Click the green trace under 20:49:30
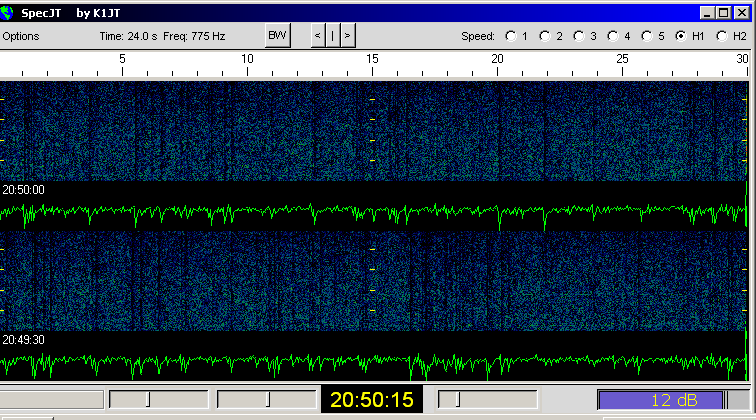Image resolution: width=756 pixels, height=420 pixels. click(374, 364)
